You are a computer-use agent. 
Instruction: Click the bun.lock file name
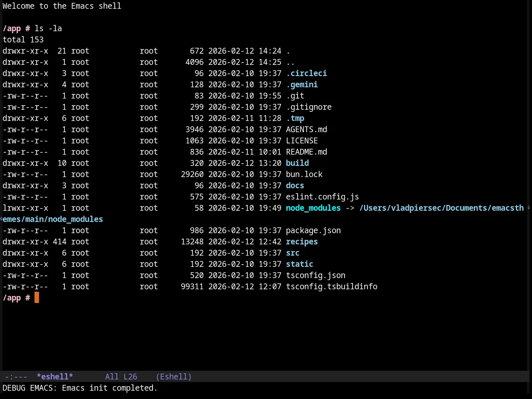(x=304, y=175)
